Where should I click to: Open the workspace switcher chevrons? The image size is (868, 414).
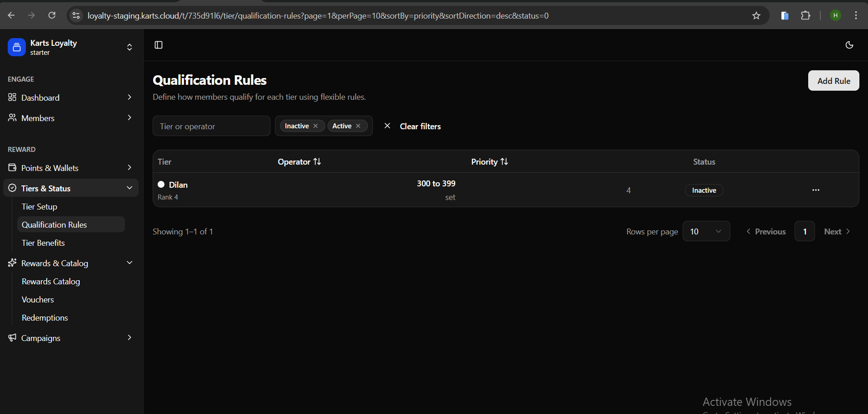pyautogui.click(x=130, y=47)
